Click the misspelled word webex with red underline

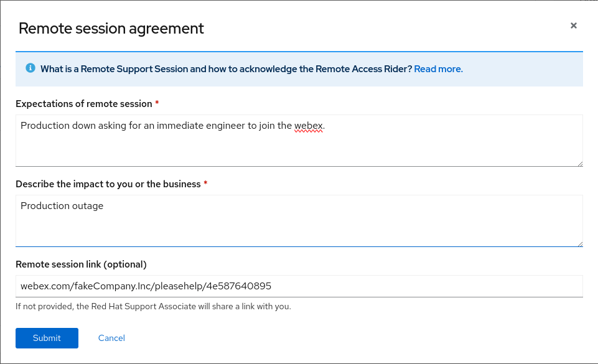pyautogui.click(x=309, y=126)
